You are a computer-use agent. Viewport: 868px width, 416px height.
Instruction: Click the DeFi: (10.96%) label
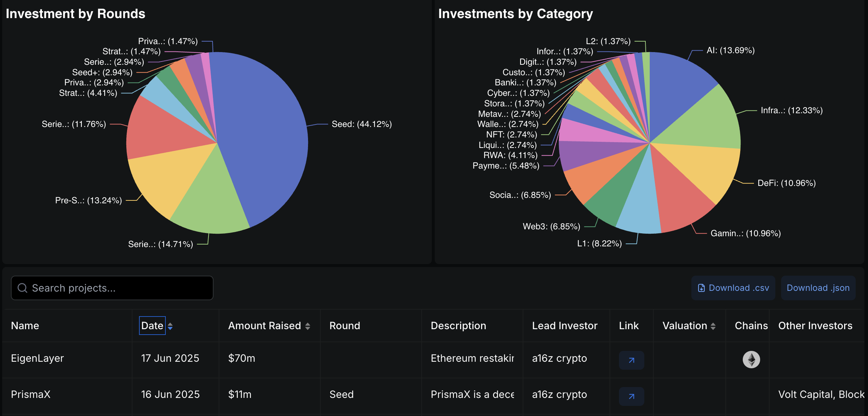click(x=787, y=183)
